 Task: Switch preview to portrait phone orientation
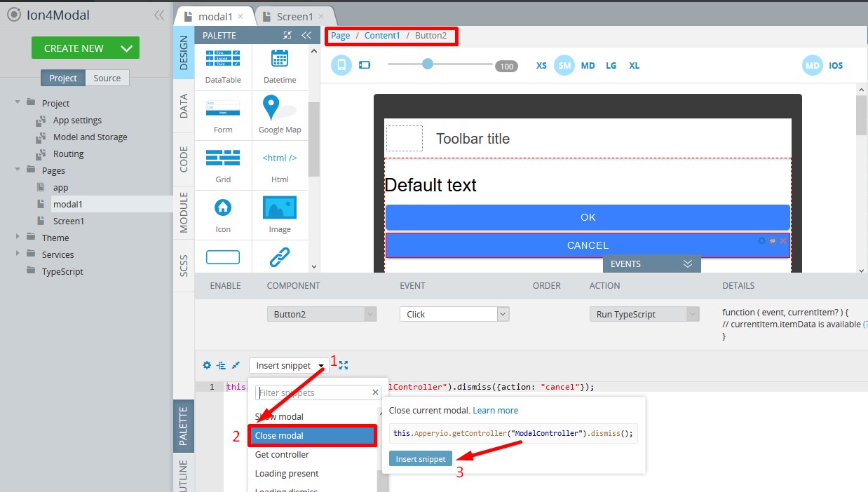click(x=341, y=65)
